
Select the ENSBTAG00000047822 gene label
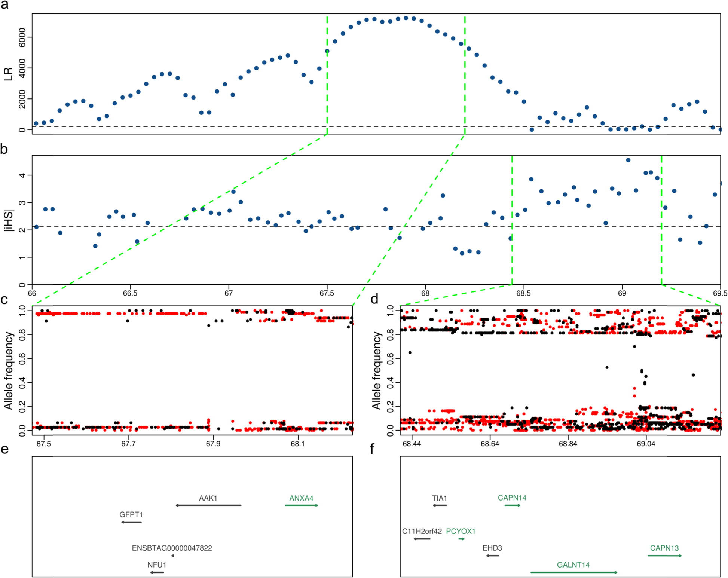pyautogui.click(x=172, y=548)
